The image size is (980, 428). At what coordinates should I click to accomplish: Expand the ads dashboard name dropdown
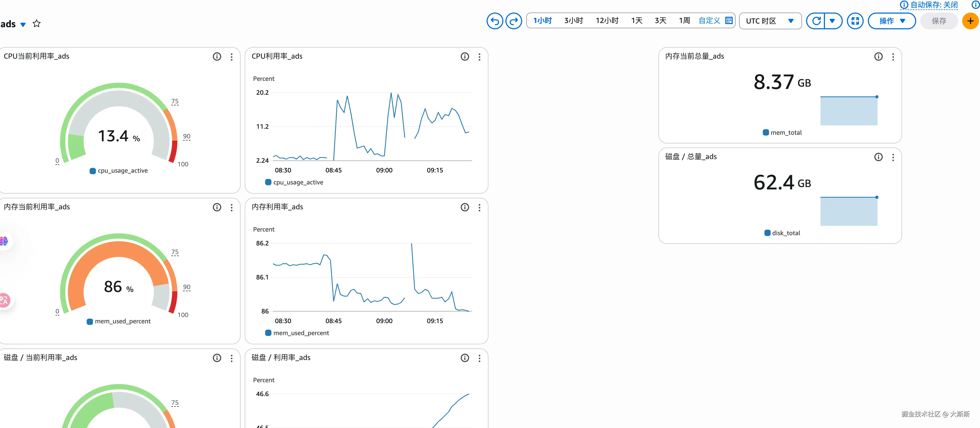[23, 25]
